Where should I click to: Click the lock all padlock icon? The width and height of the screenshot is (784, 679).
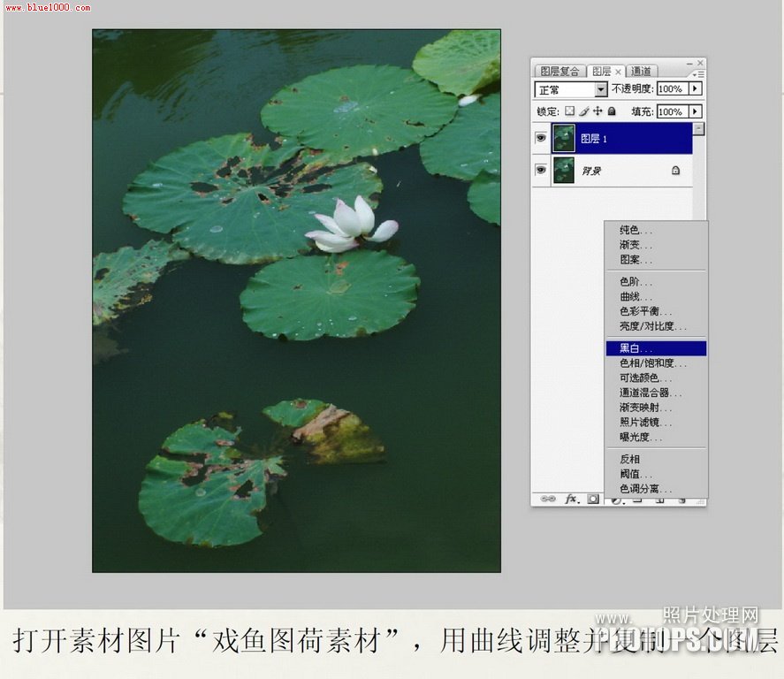[x=612, y=111]
